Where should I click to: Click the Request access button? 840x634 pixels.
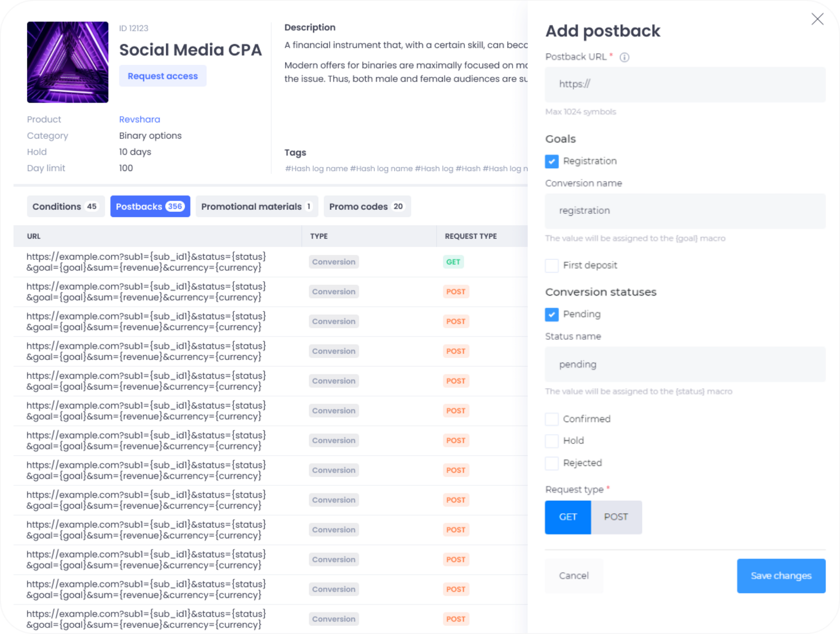[x=162, y=76]
